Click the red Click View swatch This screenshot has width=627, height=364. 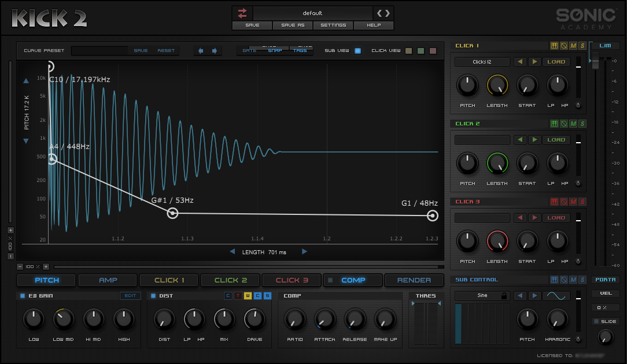[x=433, y=51]
